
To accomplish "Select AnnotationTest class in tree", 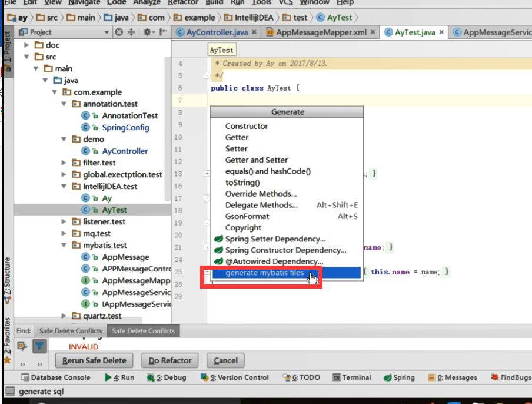I will coord(129,116).
